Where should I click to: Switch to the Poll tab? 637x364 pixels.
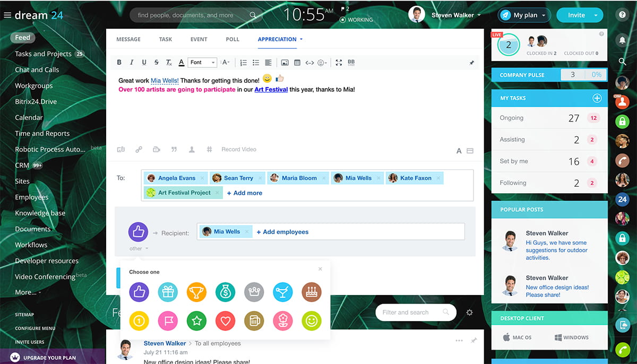click(233, 39)
